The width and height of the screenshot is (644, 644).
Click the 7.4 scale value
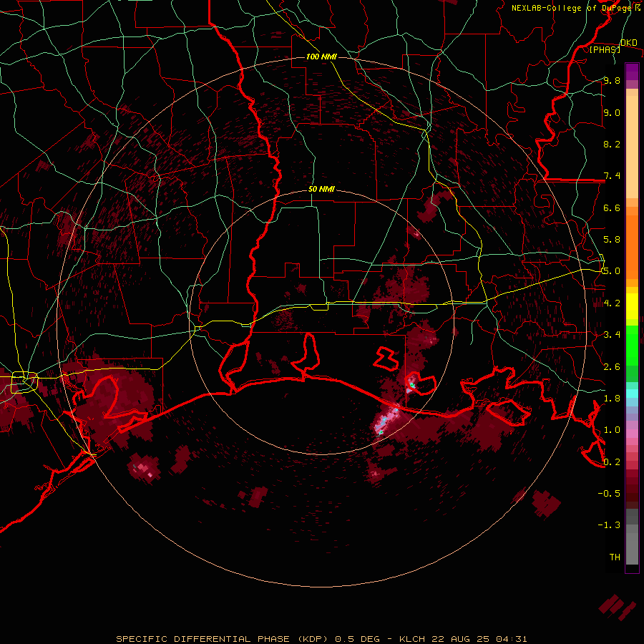[x=612, y=176]
